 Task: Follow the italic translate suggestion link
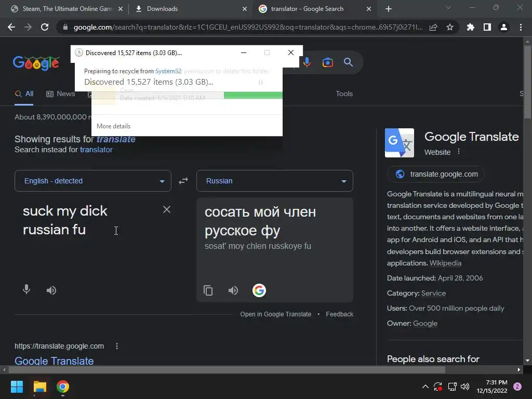116,139
